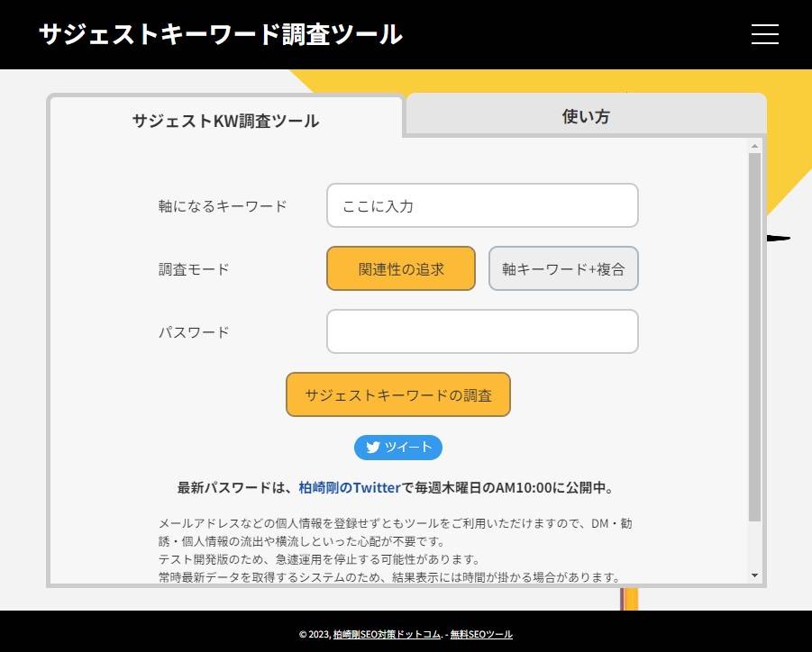Click the 軸になるキーワード label
812x652 pixels.
tap(223, 206)
